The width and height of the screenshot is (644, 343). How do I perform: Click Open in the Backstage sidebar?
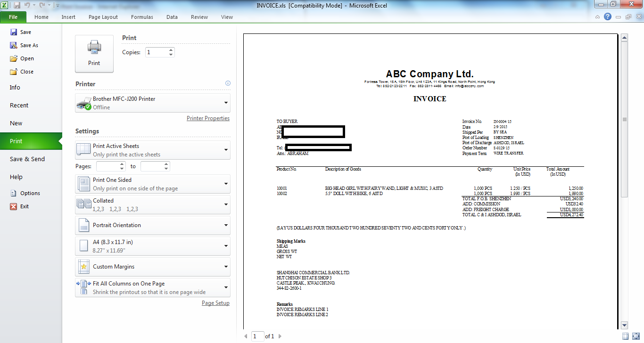tap(22, 58)
